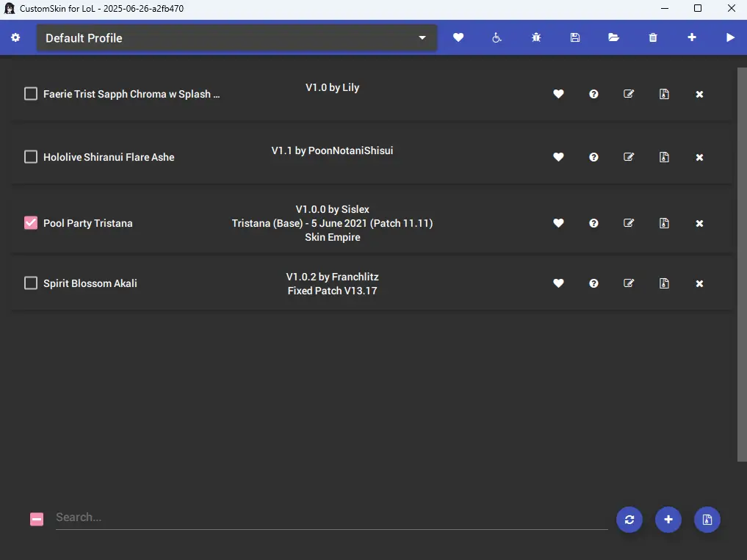Add new mod with round plus button
This screenshot has height=560, width=747.
point(668,520)
